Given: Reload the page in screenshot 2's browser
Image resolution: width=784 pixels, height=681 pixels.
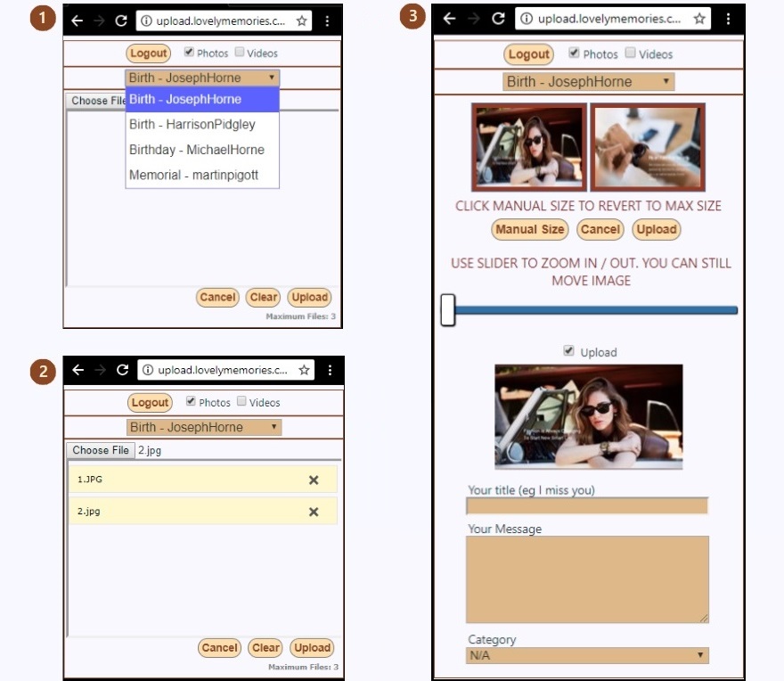Looking at the screenshot, I should 122,370.
